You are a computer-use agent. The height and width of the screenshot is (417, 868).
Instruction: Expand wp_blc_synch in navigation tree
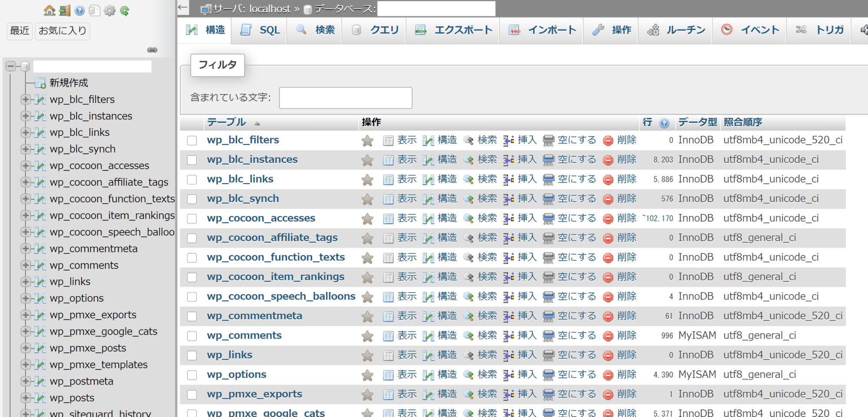(25, 149)
